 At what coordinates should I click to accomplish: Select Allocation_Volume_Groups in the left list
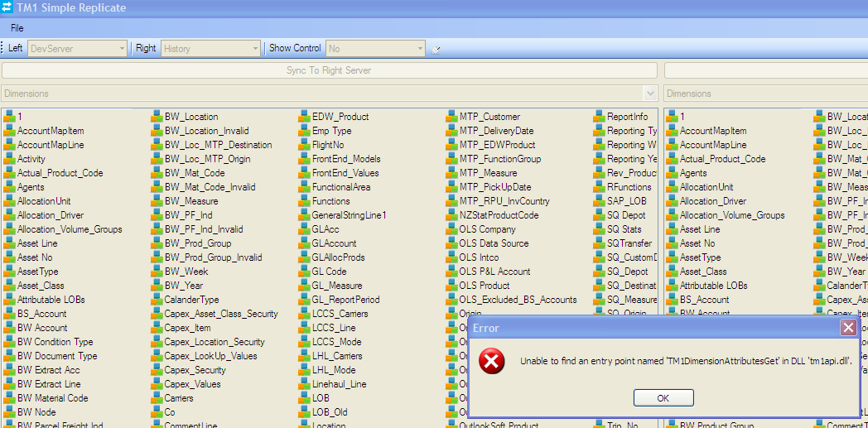coord(70,229)
